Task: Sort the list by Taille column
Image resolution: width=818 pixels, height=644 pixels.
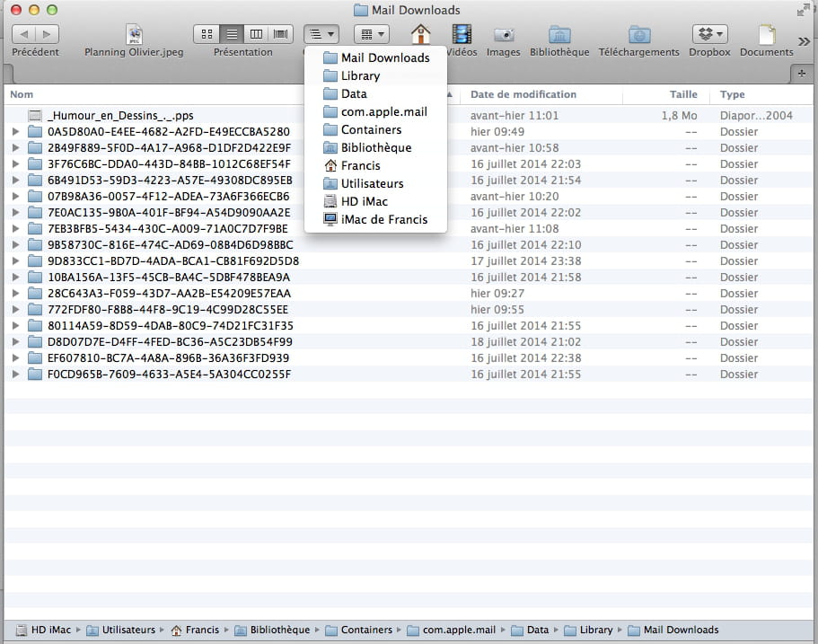Action: pyautogui.click(x=682, y=94)
